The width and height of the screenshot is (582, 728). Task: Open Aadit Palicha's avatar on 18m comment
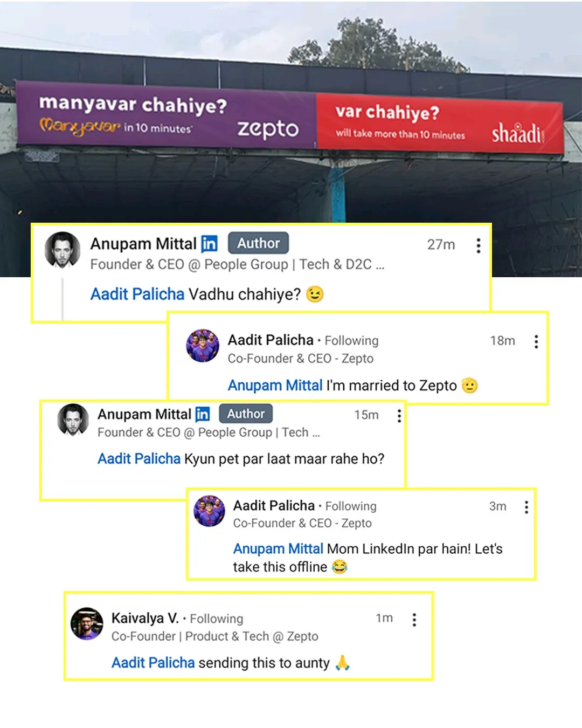(203, 346)
